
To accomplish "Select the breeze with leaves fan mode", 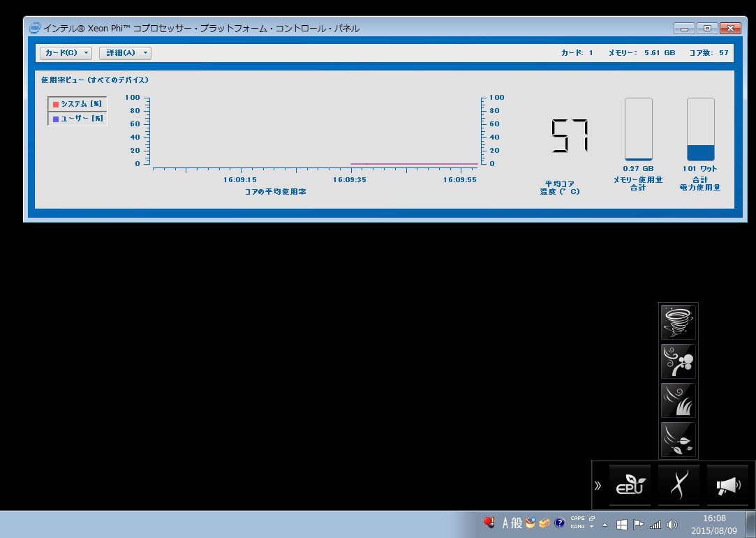I will click(x=678, y=440).
